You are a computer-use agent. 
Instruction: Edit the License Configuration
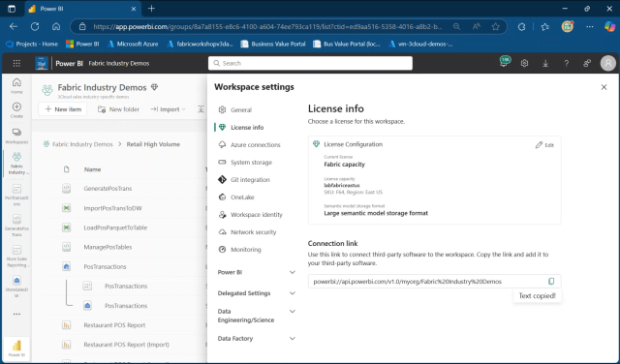pyautogui.click(x=544, y=145)
